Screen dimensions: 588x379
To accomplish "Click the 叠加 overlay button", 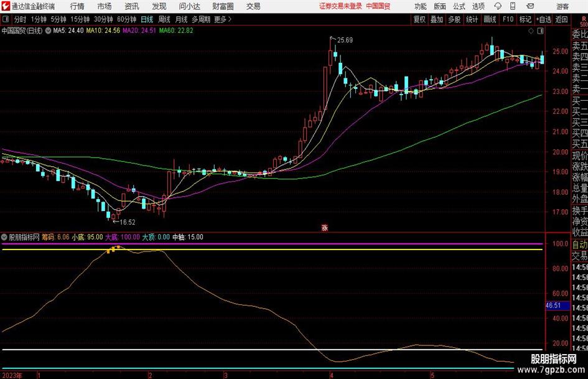I will 437,19.
